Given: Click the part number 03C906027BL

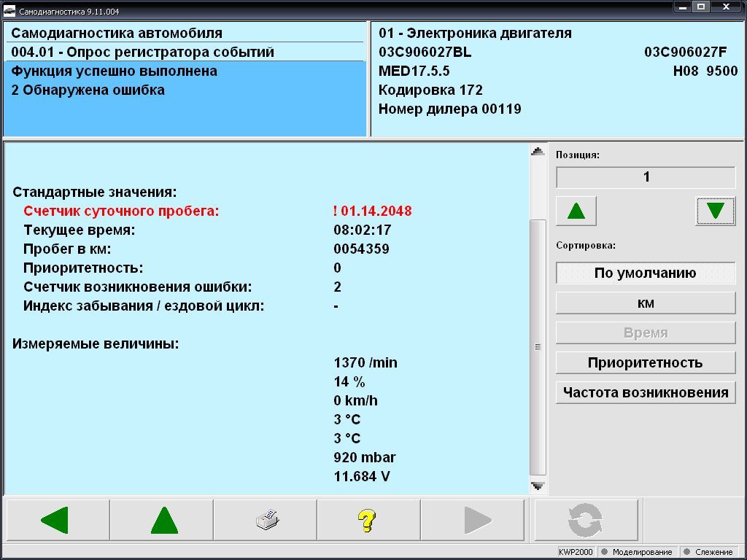Looking at the screenshot, I should [x=425, y=52].
